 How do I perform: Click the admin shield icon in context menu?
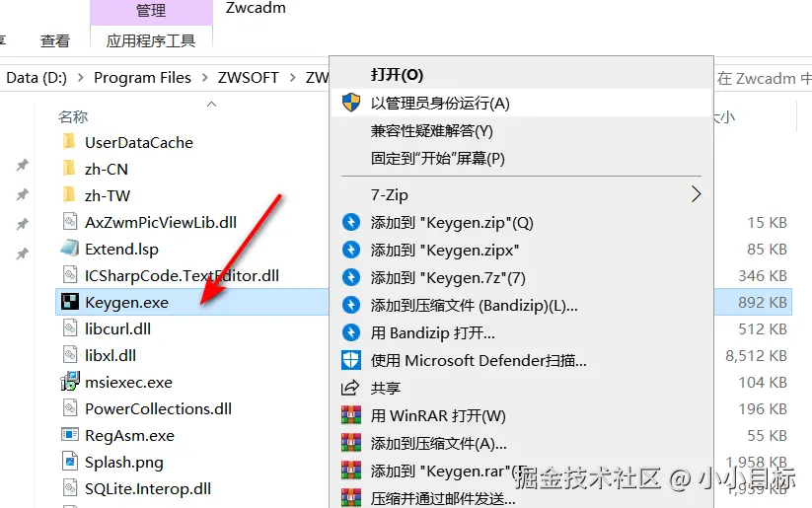tap(351, 103)
